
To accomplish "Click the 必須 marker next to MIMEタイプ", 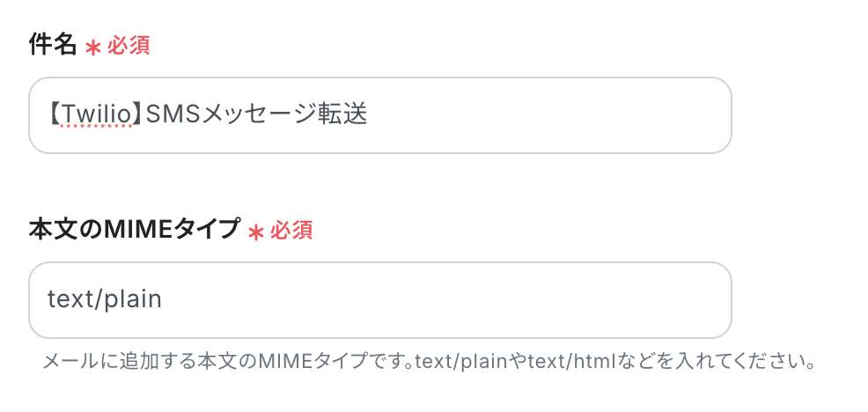I will (x=291, y=231).
